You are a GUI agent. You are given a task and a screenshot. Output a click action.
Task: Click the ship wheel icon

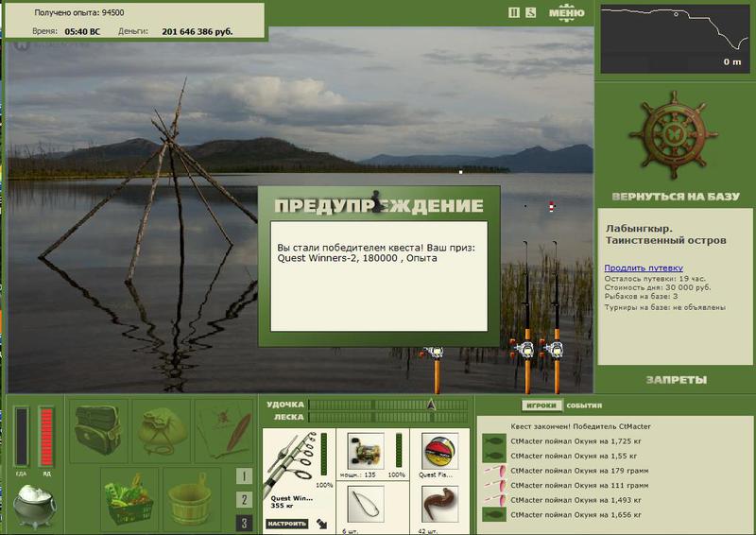point(673,134)
